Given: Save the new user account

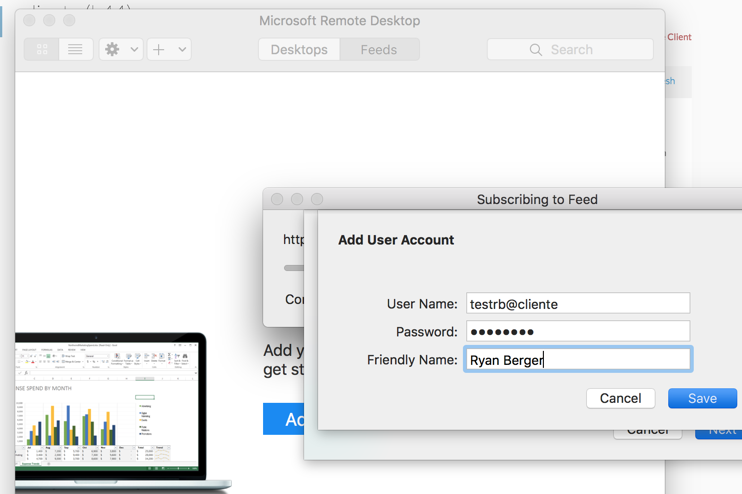Looking at the screenshot, I should pyautogui.click(x=702, y=398).
